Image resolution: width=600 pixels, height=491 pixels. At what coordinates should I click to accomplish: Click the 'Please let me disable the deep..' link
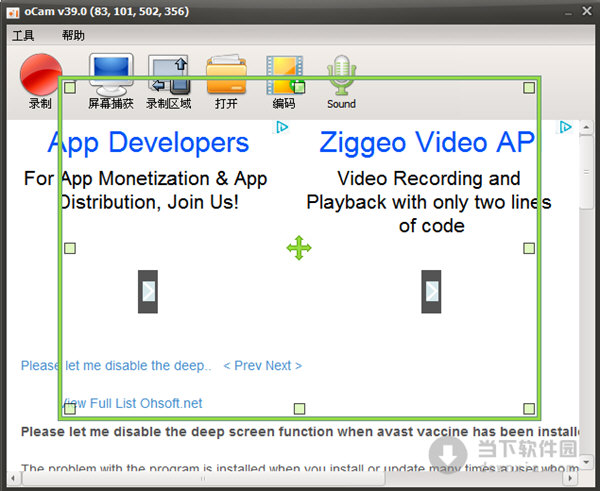116,366
